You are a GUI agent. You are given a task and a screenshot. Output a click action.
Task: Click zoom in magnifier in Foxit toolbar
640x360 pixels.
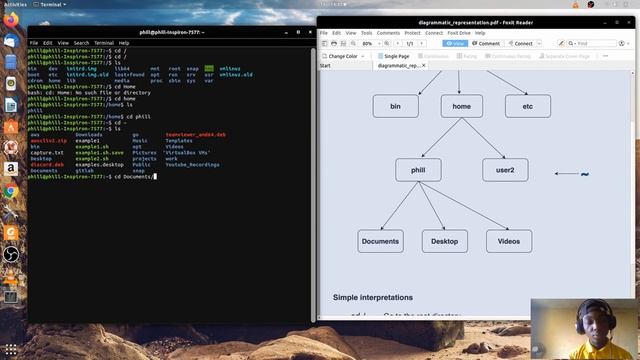click(387, 43)
